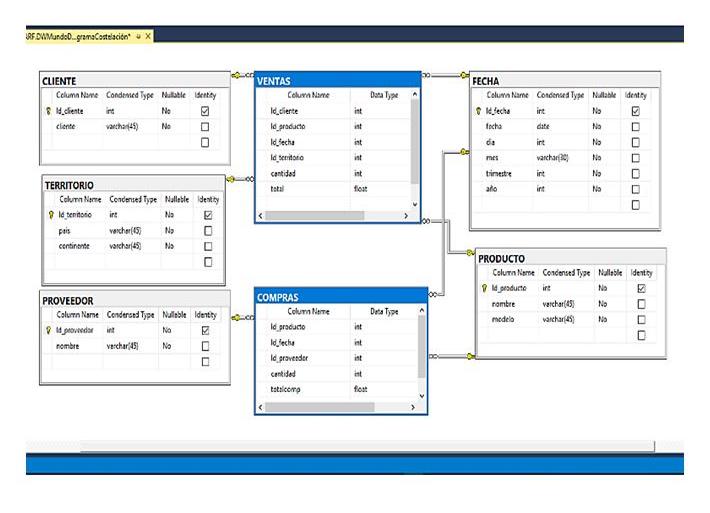Toggle Identity checkbox for trimestre

pos(636,173)
